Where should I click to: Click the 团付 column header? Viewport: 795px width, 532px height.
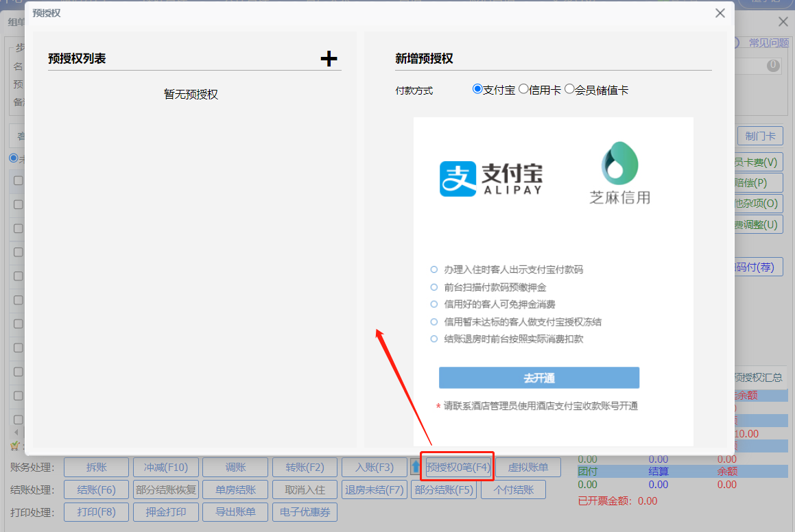click(588, 472)
